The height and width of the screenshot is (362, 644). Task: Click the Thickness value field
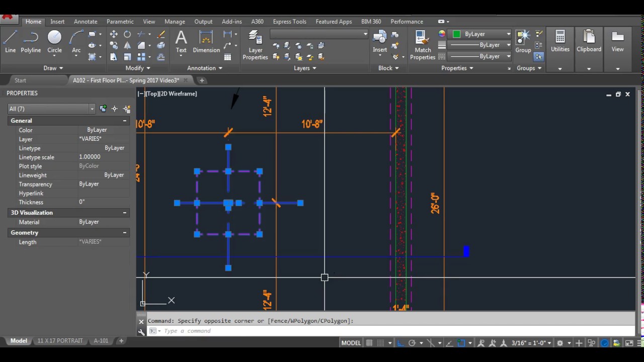(104, 202)
